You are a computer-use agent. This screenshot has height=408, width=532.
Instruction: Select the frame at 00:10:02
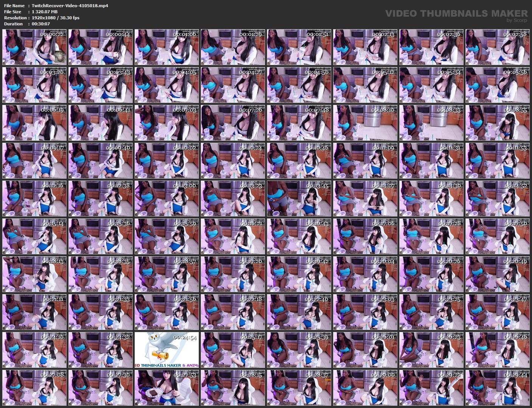click(x=167, y=160)
